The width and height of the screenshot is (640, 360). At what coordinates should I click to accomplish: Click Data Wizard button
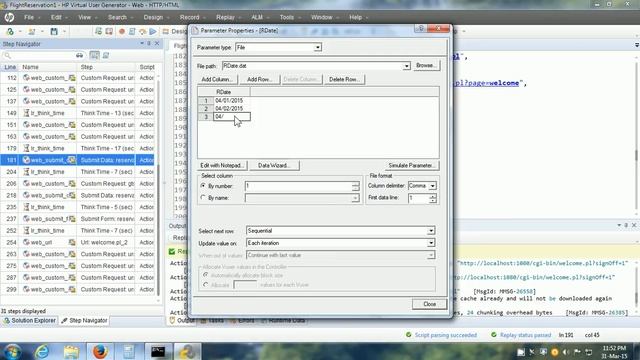(x=273, y=166)
